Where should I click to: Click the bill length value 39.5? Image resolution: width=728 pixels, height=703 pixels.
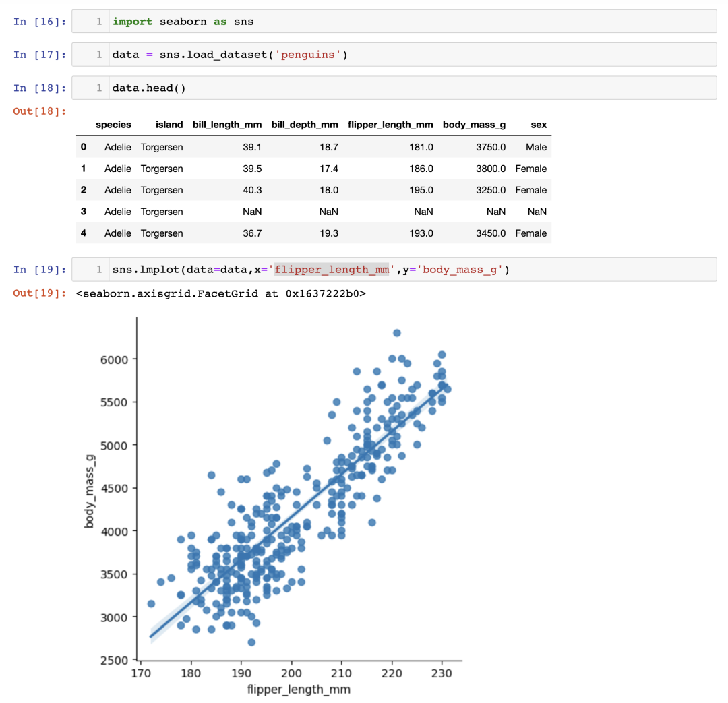click(252, 169)
